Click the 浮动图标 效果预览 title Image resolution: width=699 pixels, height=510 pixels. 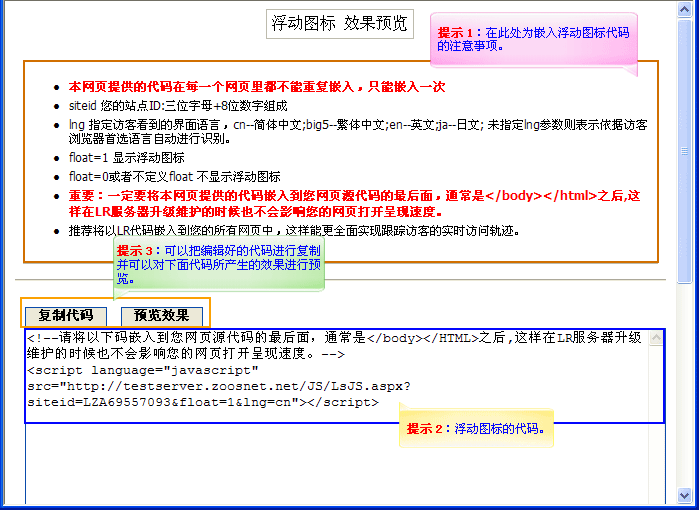click(340, 24)
